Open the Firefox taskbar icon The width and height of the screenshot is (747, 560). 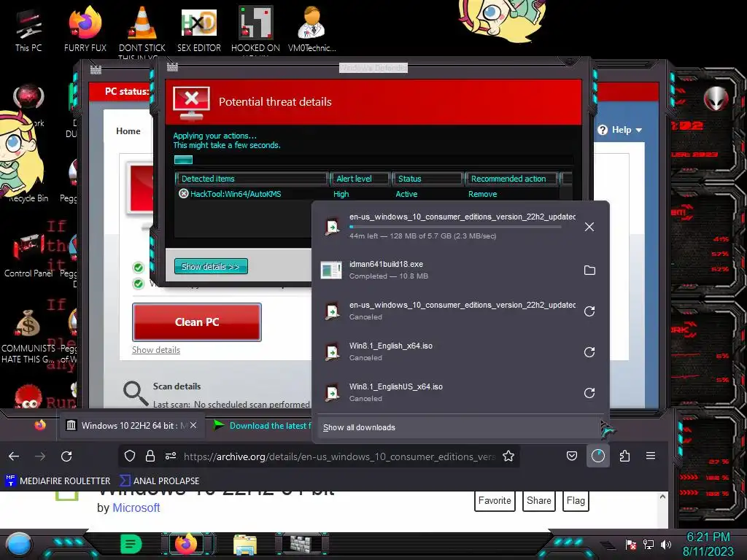186,544
